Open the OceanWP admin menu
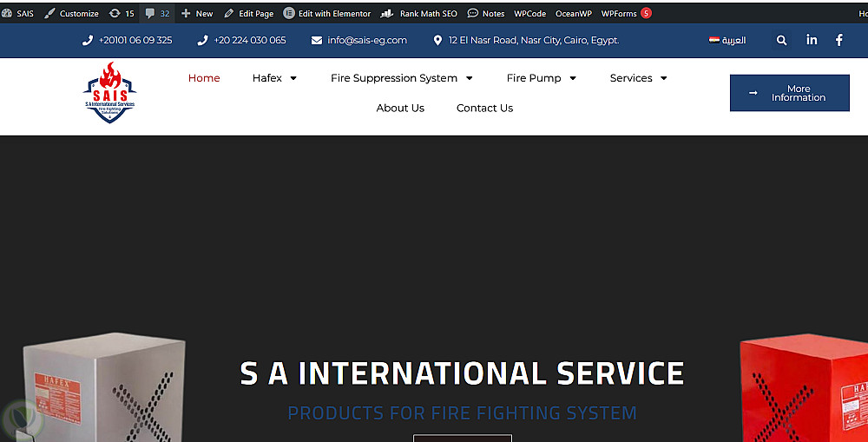This screenshot has width=868, height=442. pos(574,13)
